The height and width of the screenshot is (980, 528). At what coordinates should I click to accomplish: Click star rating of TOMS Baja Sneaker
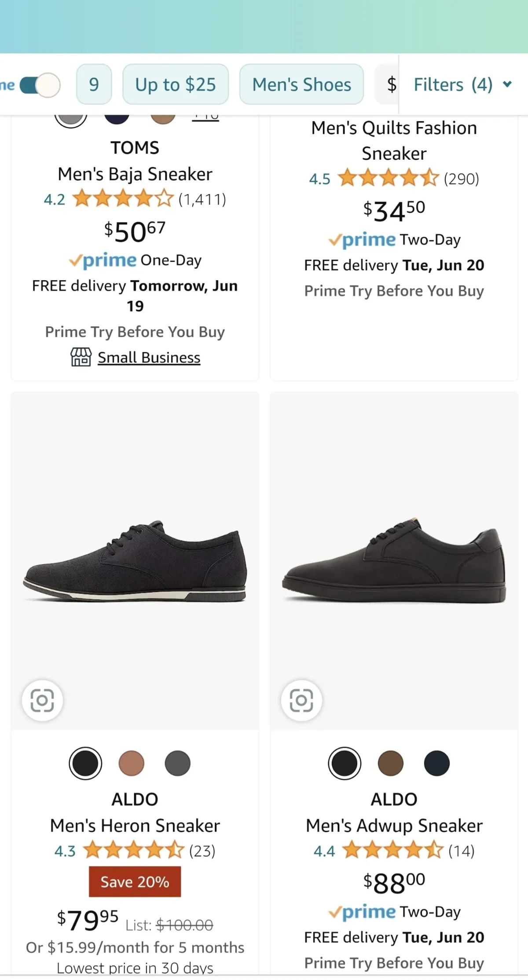[123, 199]
